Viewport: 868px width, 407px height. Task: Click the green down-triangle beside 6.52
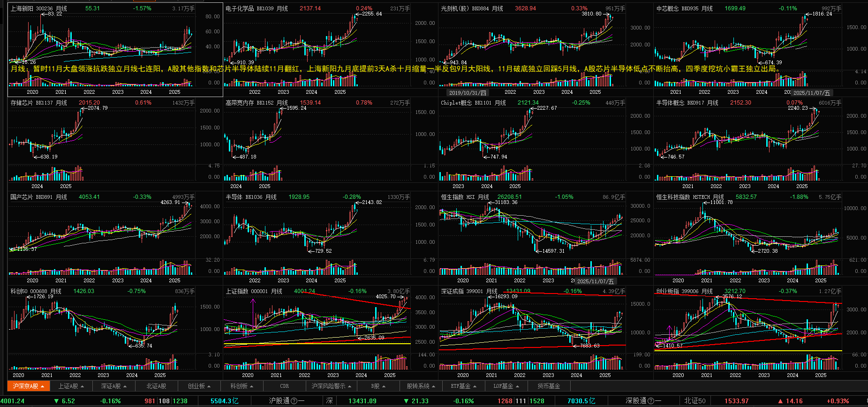click(56, 401)
